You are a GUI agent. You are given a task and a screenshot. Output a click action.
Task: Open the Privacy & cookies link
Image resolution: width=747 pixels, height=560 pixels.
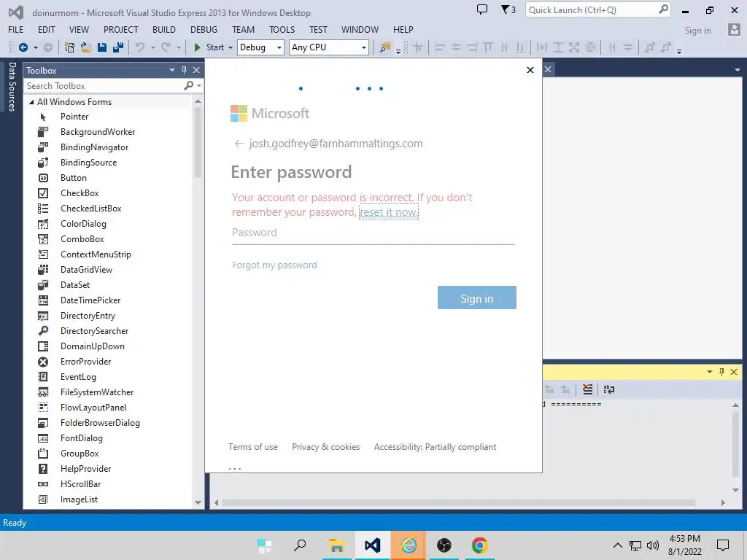pyautogui.click(x=326, y=447)
